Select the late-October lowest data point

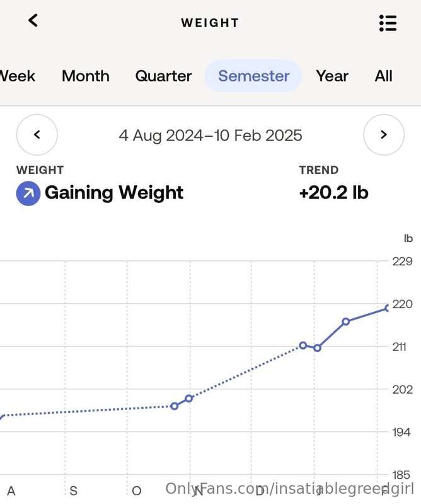point(175,406)
